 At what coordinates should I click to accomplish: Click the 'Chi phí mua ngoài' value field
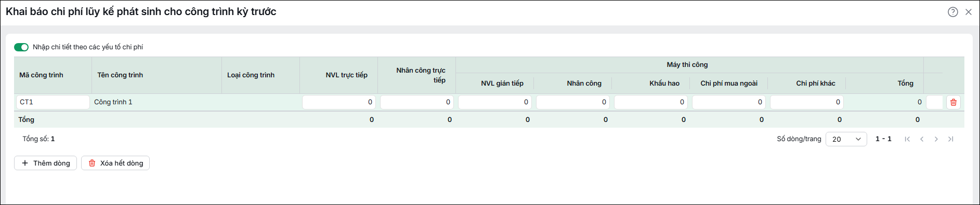tap(729, 102)
